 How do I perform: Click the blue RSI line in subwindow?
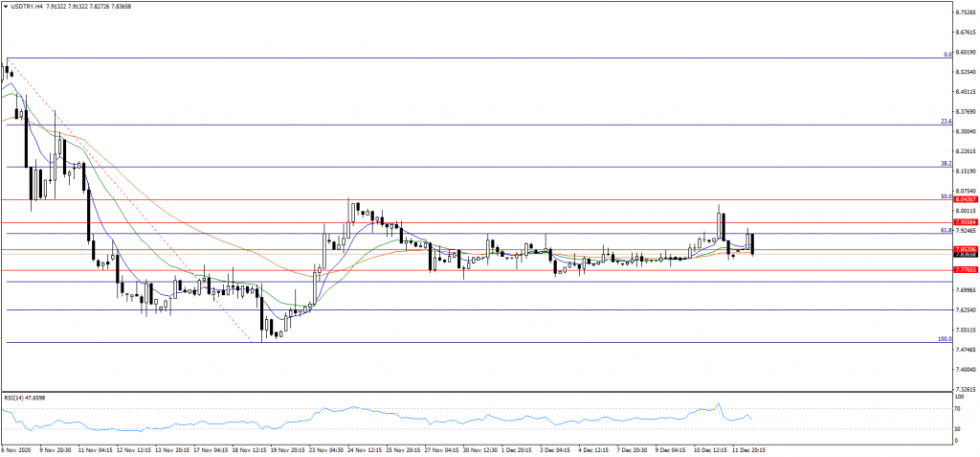tap(383, 414)
